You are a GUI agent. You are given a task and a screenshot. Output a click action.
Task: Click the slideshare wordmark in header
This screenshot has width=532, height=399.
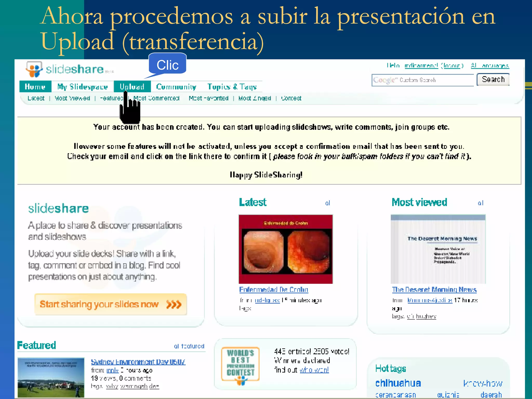pos(75,69)
